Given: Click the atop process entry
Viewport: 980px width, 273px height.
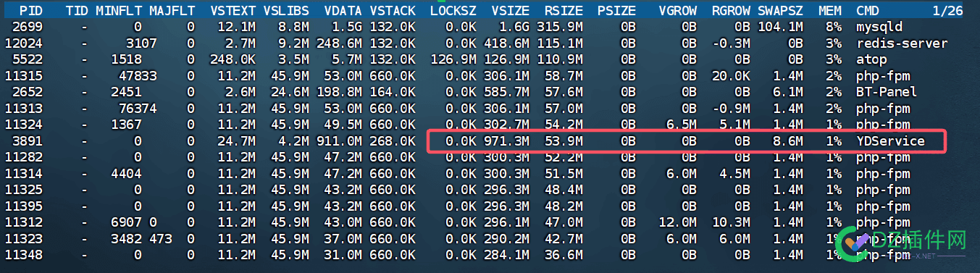Looking at the screenshot, I should (x=871, y=59).
